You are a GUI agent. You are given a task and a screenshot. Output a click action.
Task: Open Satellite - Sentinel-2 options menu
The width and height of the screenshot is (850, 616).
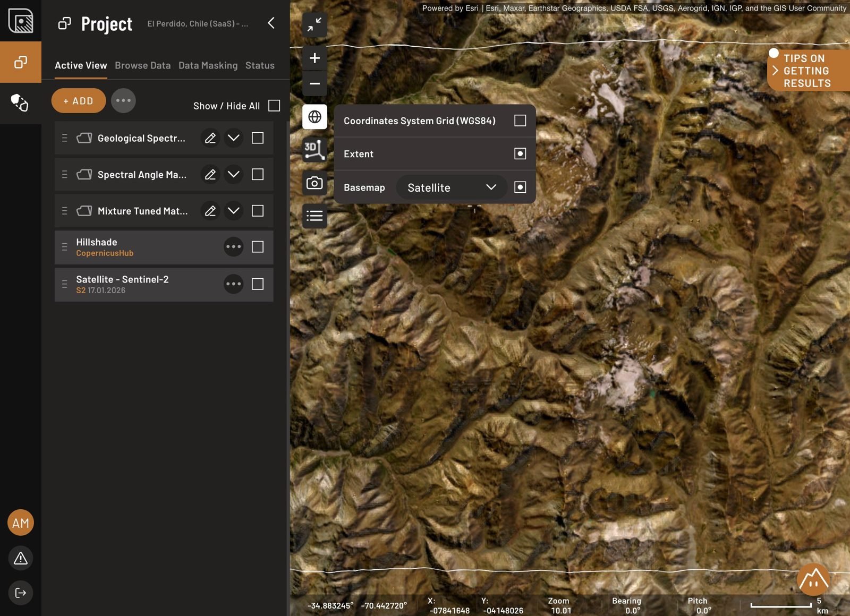233,284
